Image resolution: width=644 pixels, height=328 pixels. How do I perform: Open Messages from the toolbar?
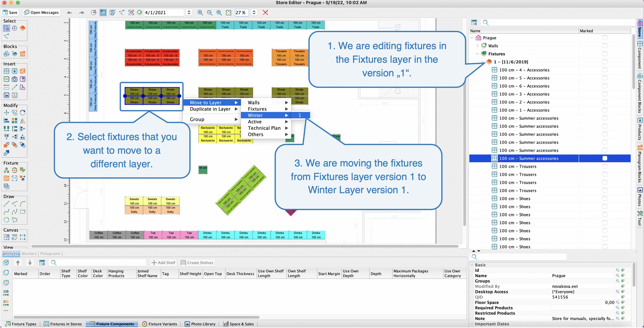click(x=41, y=13)
